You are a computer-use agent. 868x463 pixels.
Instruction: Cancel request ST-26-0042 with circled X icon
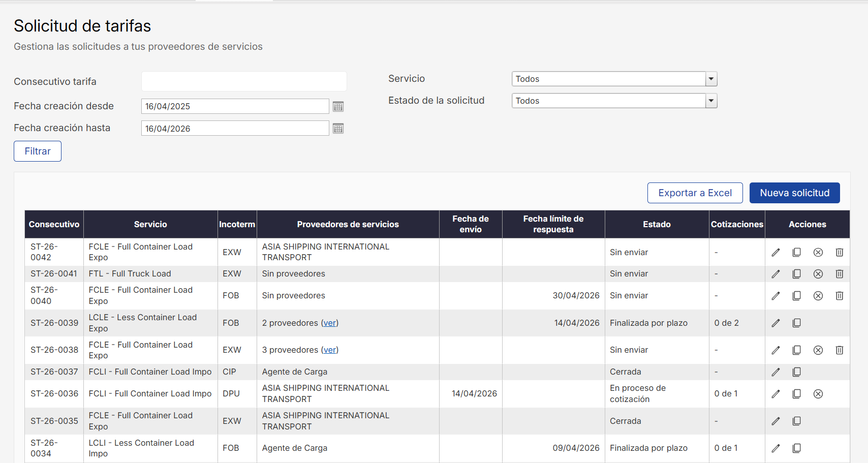(818, 252)
